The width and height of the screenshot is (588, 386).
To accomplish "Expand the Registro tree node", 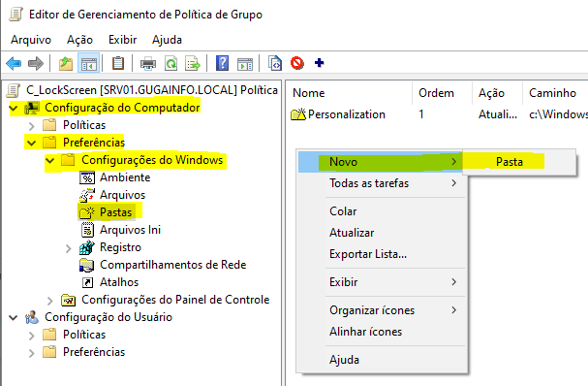I will click(68, 248).
